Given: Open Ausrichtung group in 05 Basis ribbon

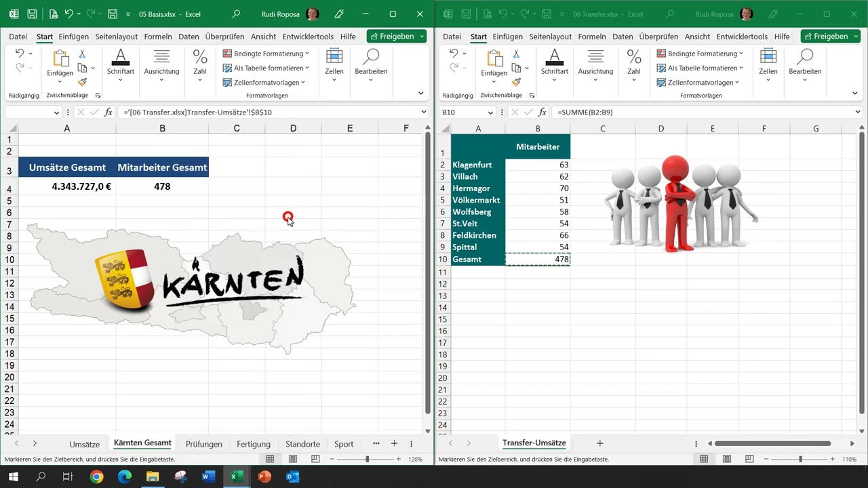Looking at the screenshot, I should (161, 65).
